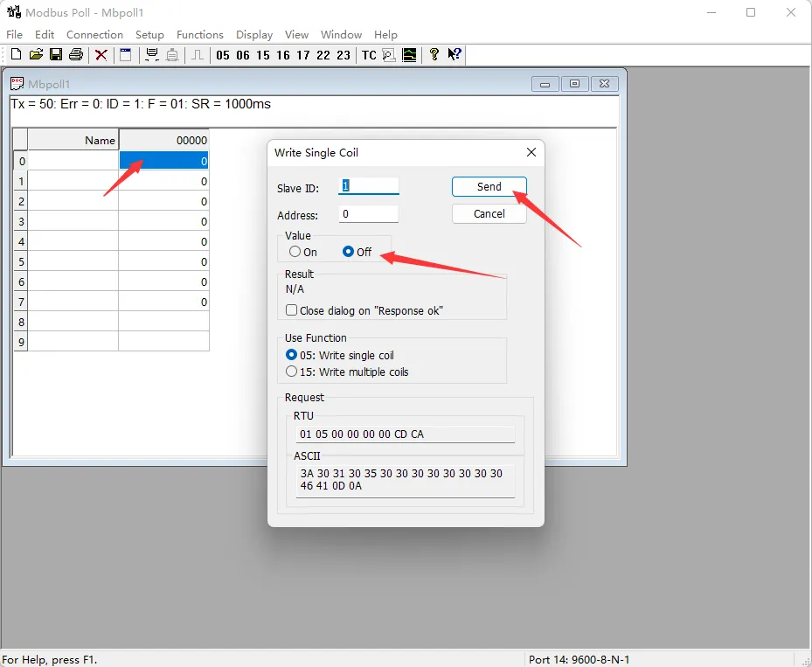Enable Close dialog on Response ok

[292, 309]
